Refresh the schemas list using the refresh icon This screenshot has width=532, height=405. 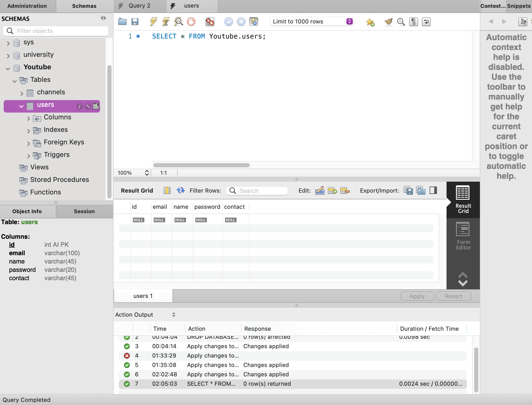point(103,18)
